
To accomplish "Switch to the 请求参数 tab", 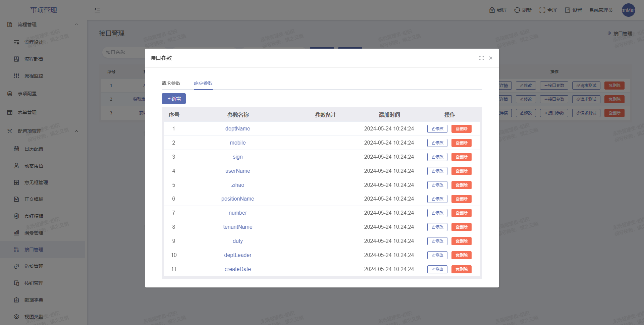I will pos(171,83).
